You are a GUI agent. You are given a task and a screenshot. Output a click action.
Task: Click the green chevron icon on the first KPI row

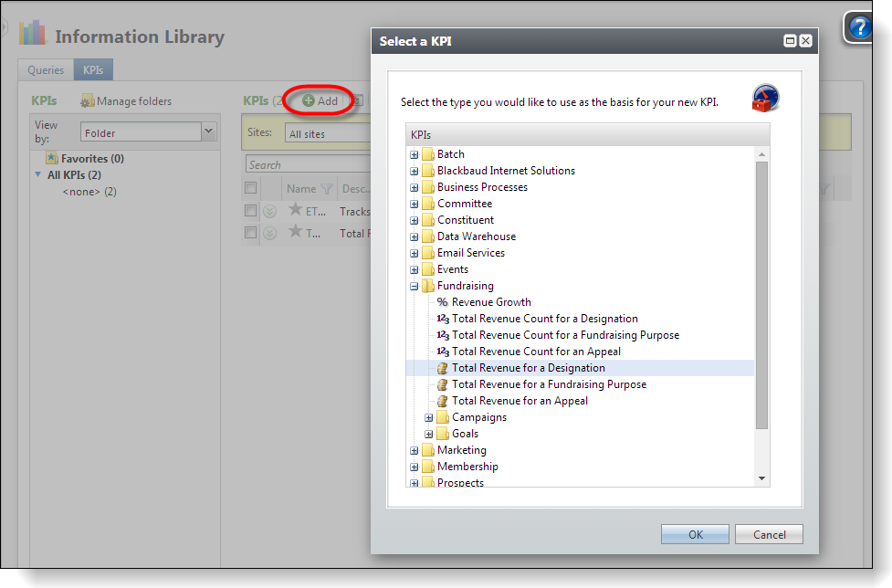click(269, 210)
